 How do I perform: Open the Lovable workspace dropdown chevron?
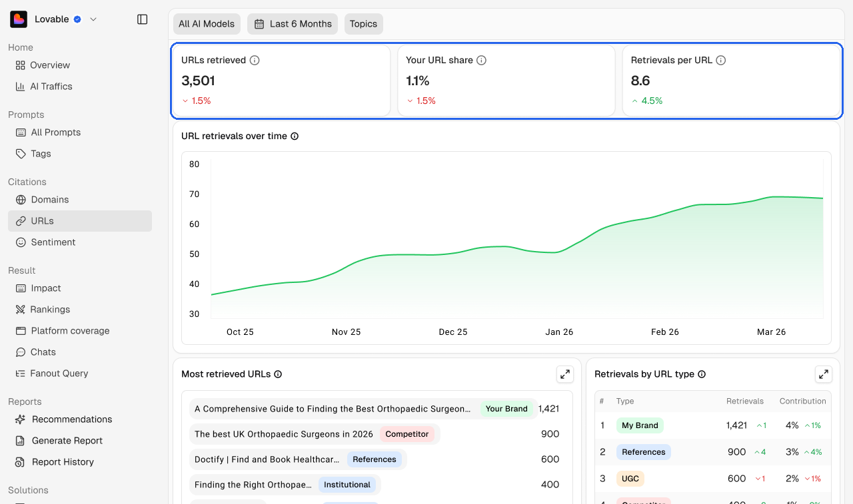tap(93, 19)
